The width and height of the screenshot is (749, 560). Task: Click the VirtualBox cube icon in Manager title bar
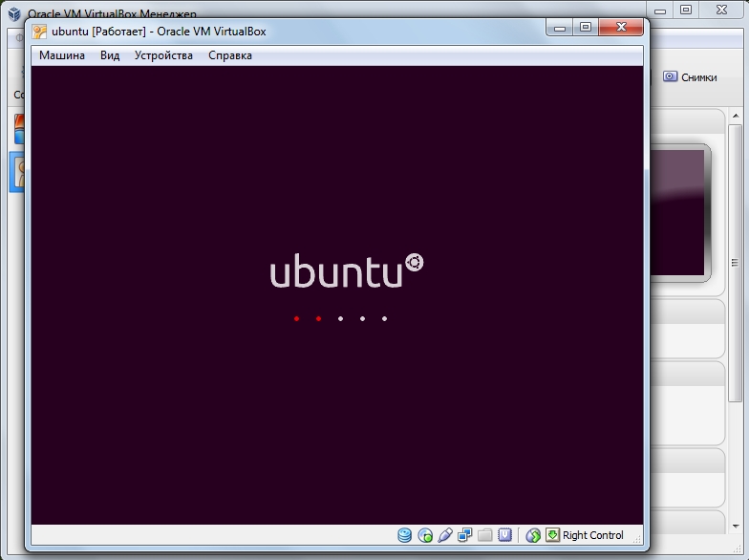(14, 13)
